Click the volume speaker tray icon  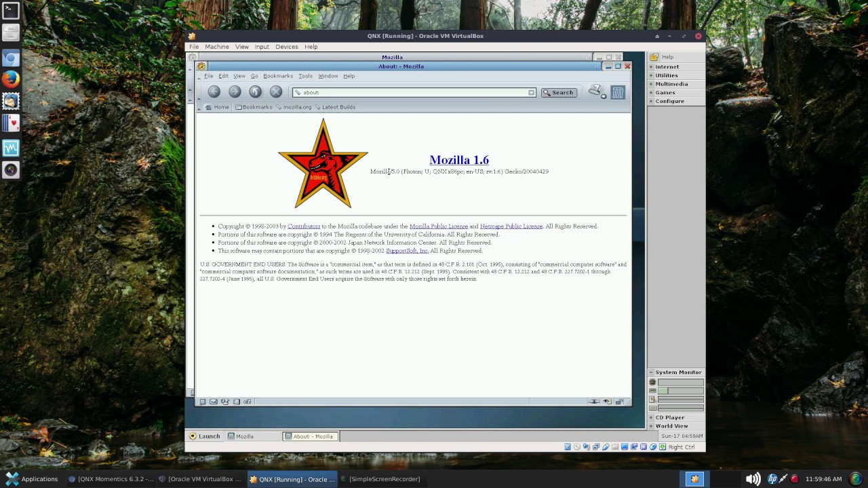point(753,479)
